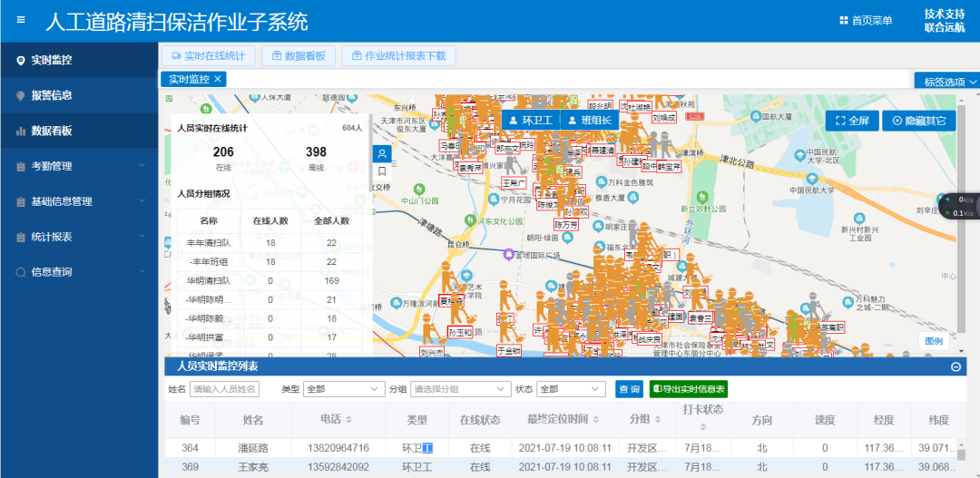Open the 状态 dropdown
980x478 pixels.
click(571, 388)
